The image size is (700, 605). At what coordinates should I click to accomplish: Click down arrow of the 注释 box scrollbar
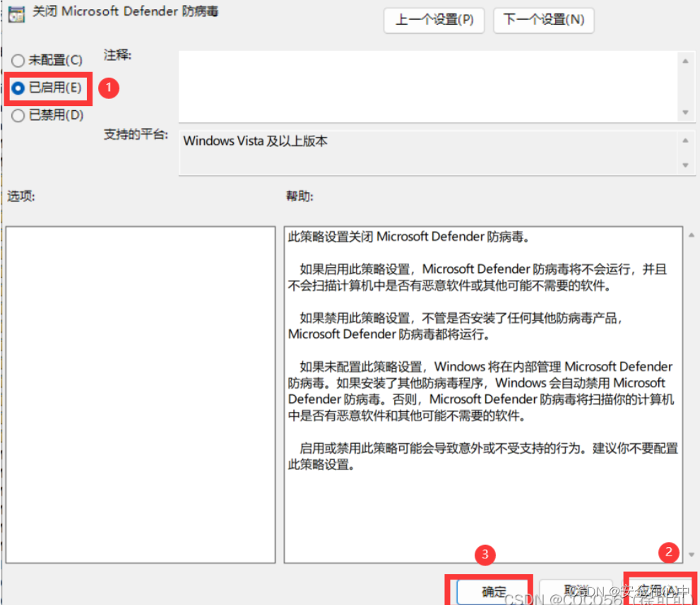[685, 112]
